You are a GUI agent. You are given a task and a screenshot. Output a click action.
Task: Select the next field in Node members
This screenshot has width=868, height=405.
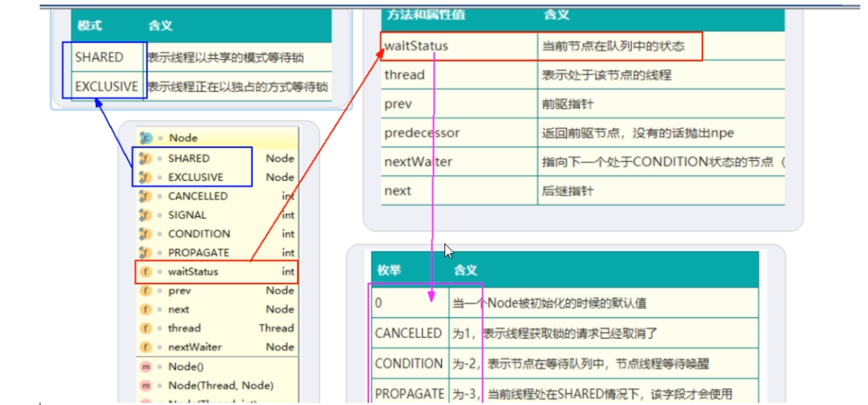click(x=178, y=309)
